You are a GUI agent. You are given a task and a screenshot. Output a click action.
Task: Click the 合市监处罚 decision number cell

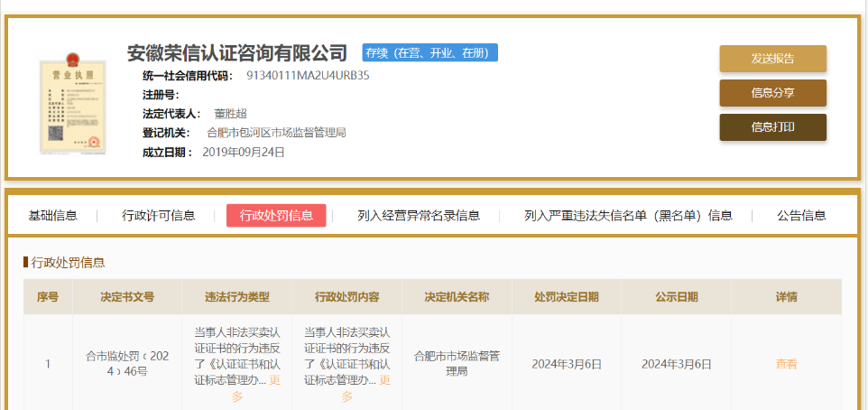click(x=127, y=364)
